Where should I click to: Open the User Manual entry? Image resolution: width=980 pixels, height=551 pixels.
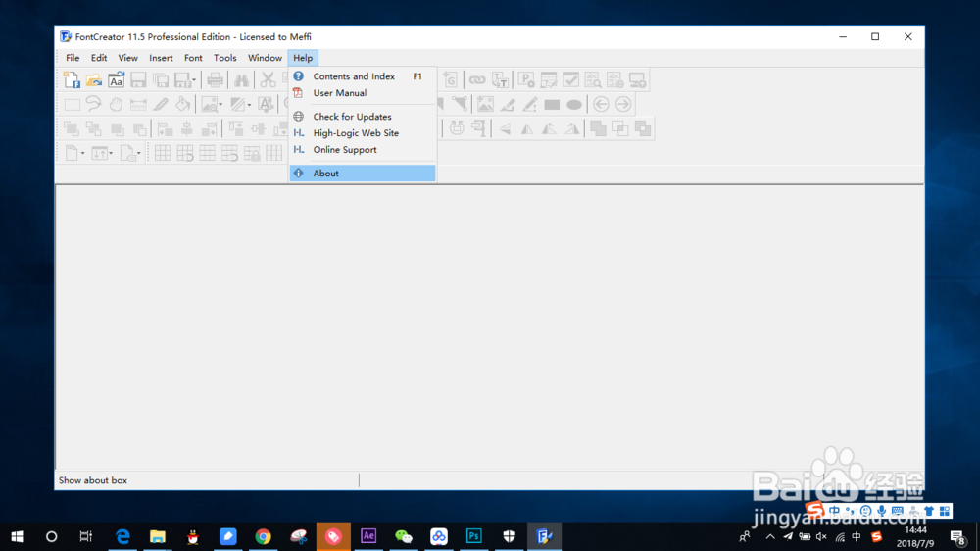pos(363,92)
